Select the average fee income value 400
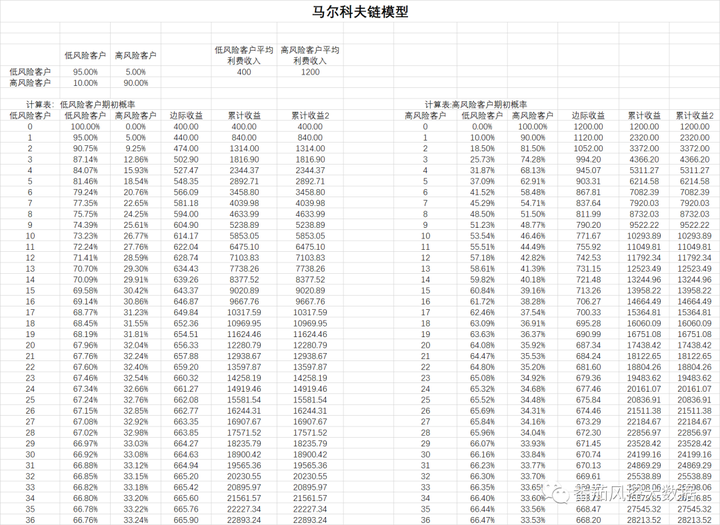The height and width of the screenshot is (525, 720). pyautogui.click(x=244, y=72)
